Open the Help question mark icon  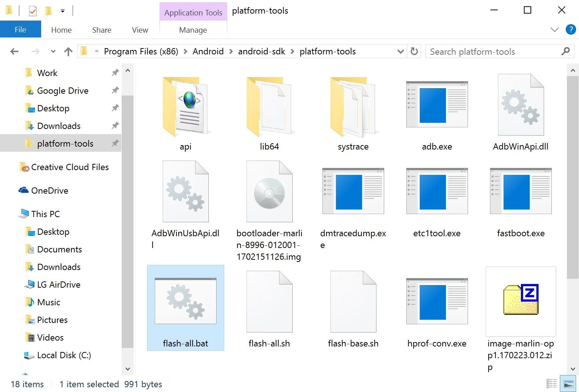coord(571,29)
